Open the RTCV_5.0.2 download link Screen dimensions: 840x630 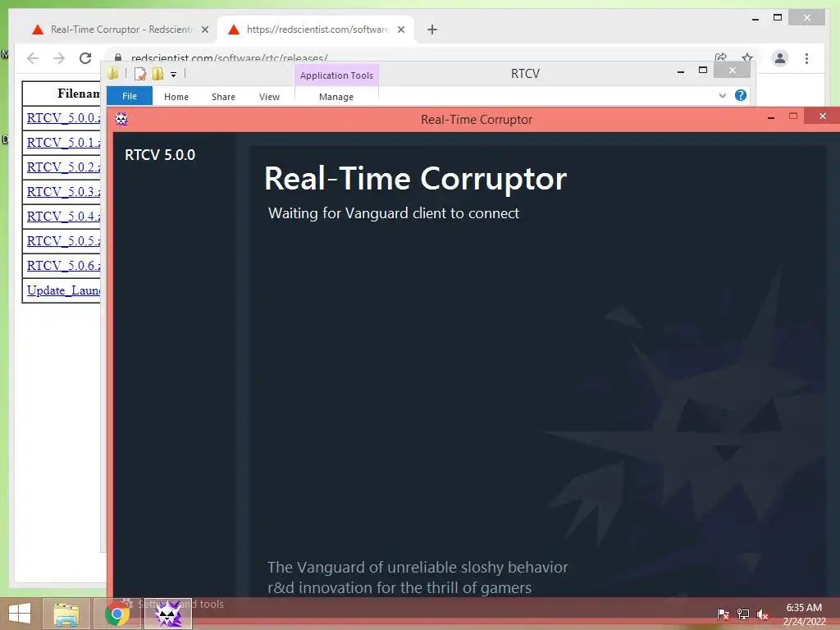point(63,167)
